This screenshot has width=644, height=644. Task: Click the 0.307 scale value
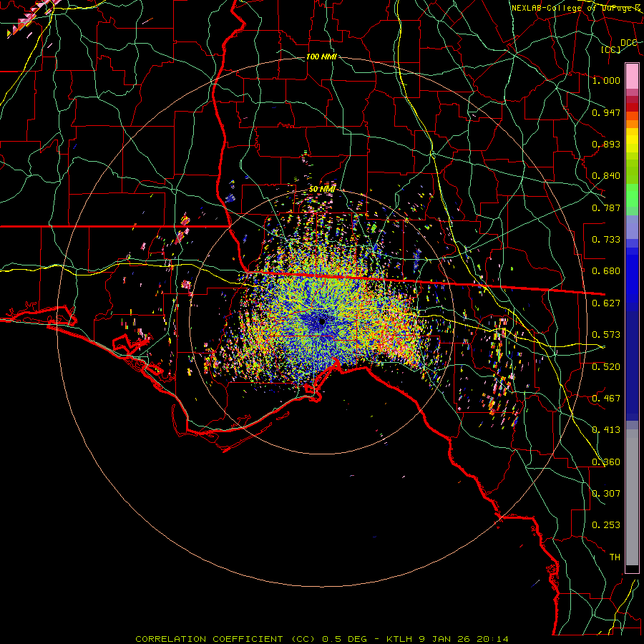click(606, 494)
